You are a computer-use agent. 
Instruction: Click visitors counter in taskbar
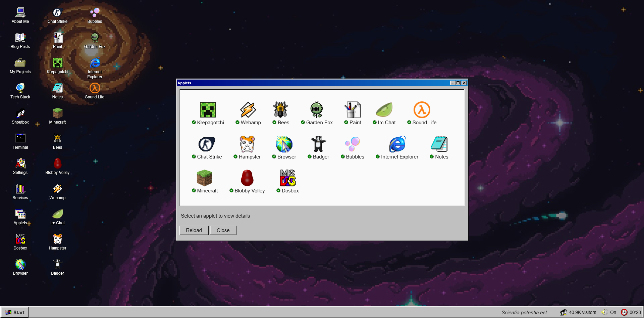pyautogui.click(x=578, y=312)
